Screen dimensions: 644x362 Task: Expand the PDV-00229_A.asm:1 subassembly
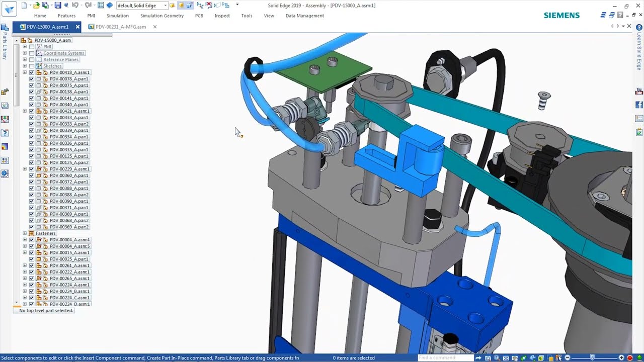[25, 169]
